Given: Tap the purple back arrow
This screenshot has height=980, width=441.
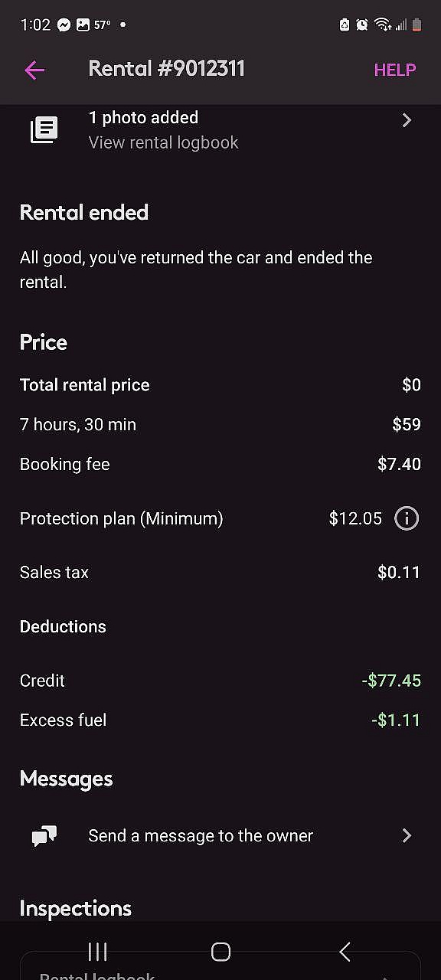Looking at the screenshot, I should click(x=34, y=70).
